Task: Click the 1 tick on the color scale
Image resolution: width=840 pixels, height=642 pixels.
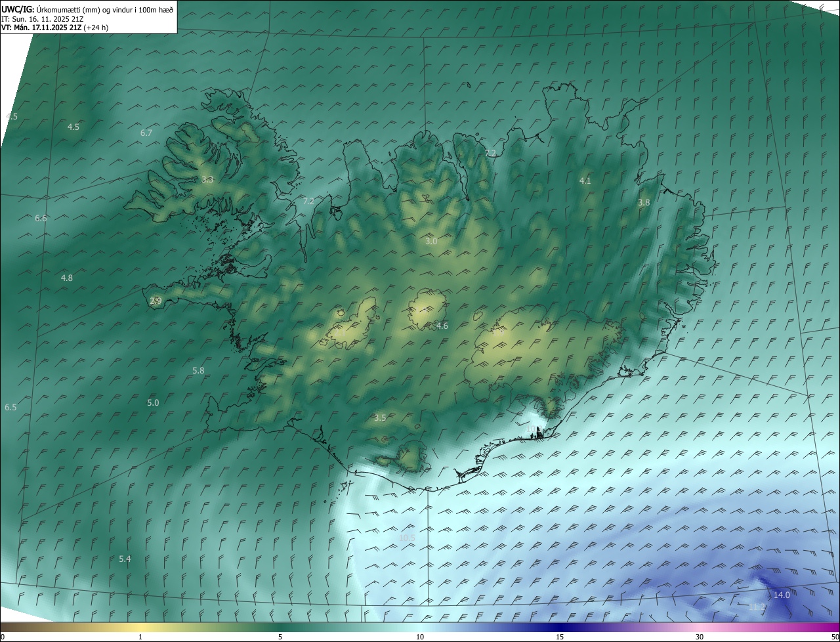Action: 140,637
